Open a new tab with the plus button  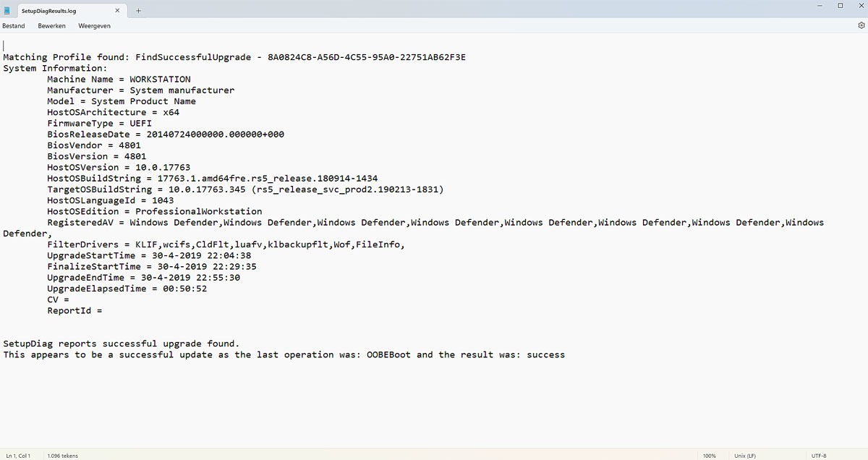click(138, 10)
